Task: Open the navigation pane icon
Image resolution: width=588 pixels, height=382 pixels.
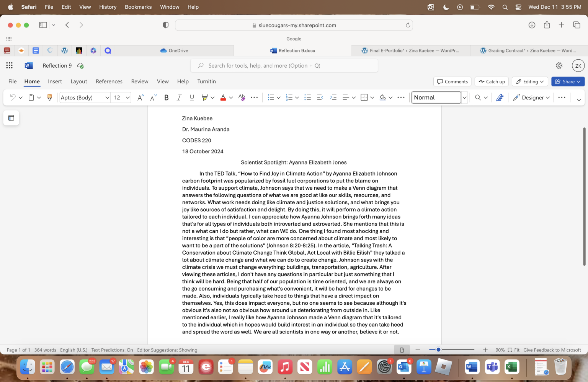Action: point(11,118)
